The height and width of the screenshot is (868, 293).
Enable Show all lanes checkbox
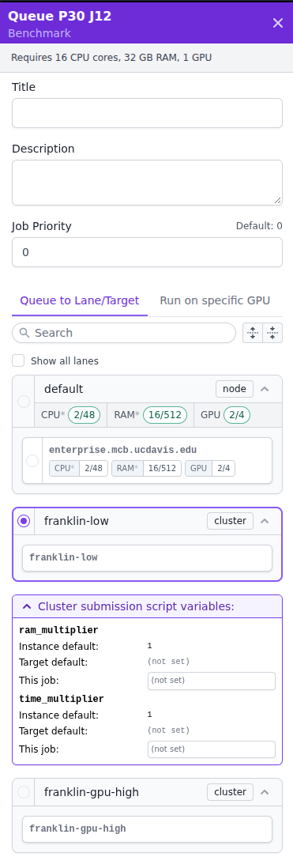tap(18, 361)
